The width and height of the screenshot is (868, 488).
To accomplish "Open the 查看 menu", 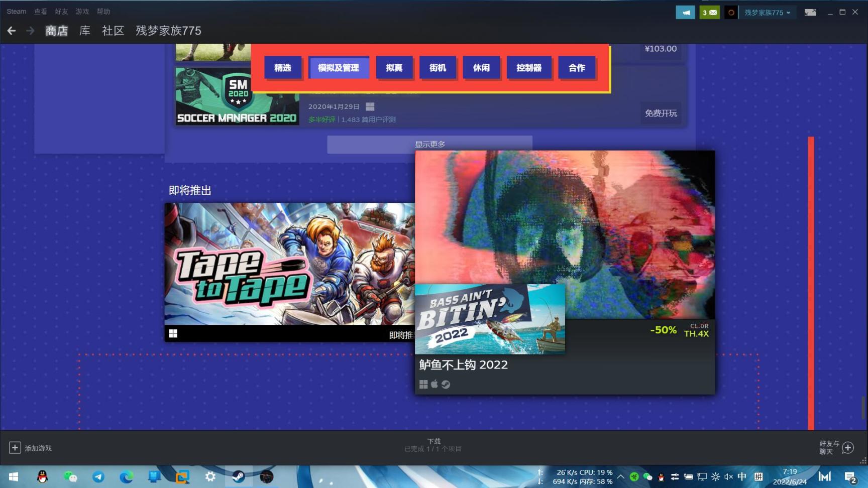I will click(40, 12).
